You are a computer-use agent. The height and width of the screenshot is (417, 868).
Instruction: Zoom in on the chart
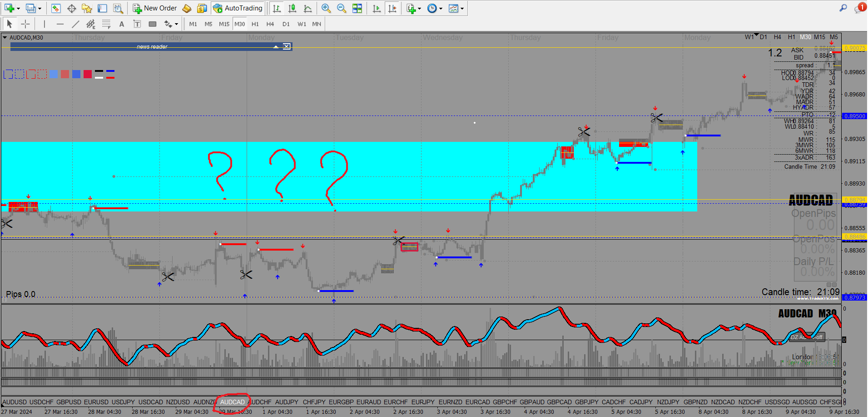(326, 8)
